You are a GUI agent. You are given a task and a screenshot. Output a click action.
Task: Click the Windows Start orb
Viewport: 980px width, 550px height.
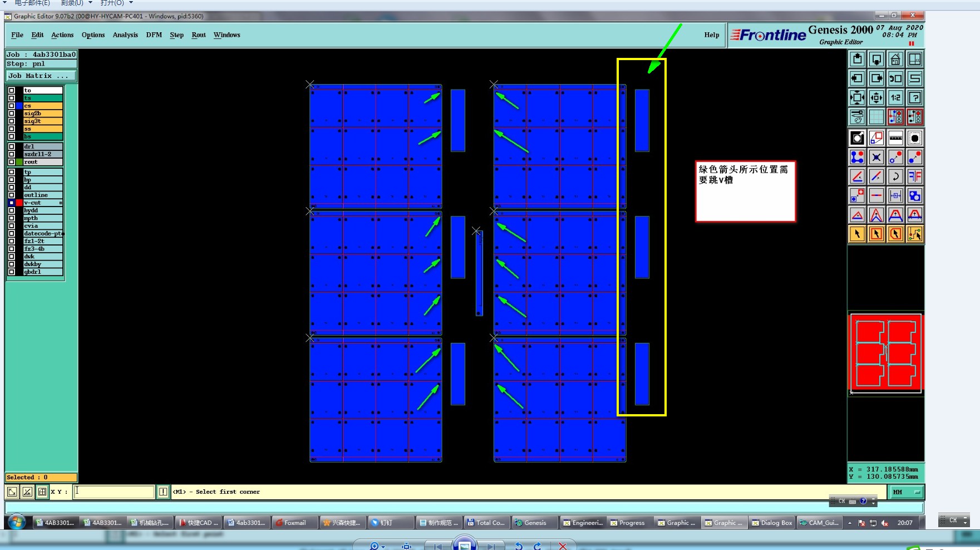point(17,523)
